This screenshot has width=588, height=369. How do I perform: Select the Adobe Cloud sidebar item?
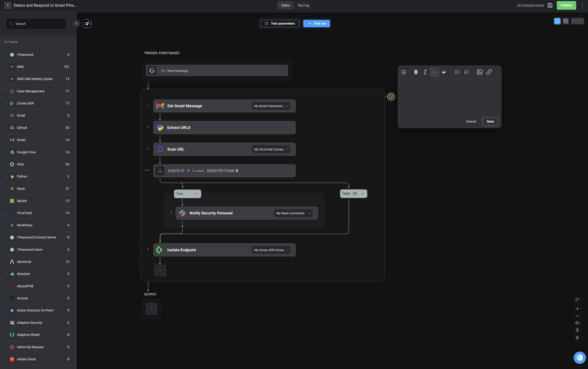coord(38,359)
